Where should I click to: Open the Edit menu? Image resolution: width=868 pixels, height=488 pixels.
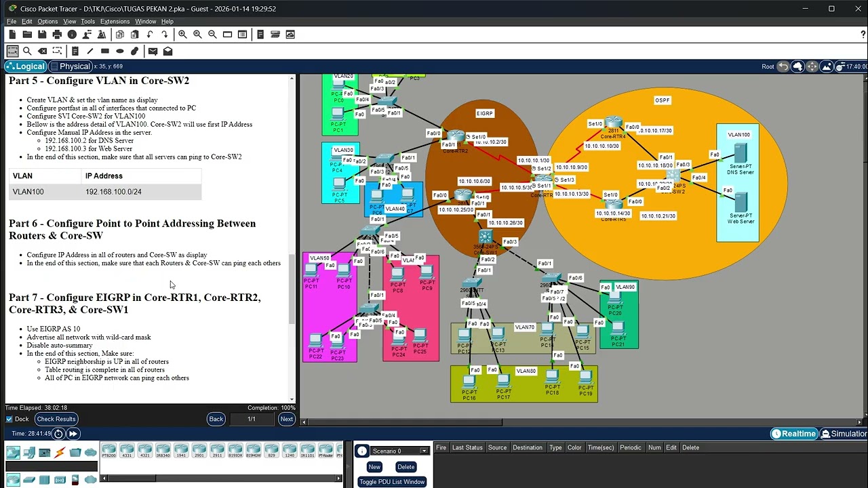pyautogui.click(x=26, y=22)
